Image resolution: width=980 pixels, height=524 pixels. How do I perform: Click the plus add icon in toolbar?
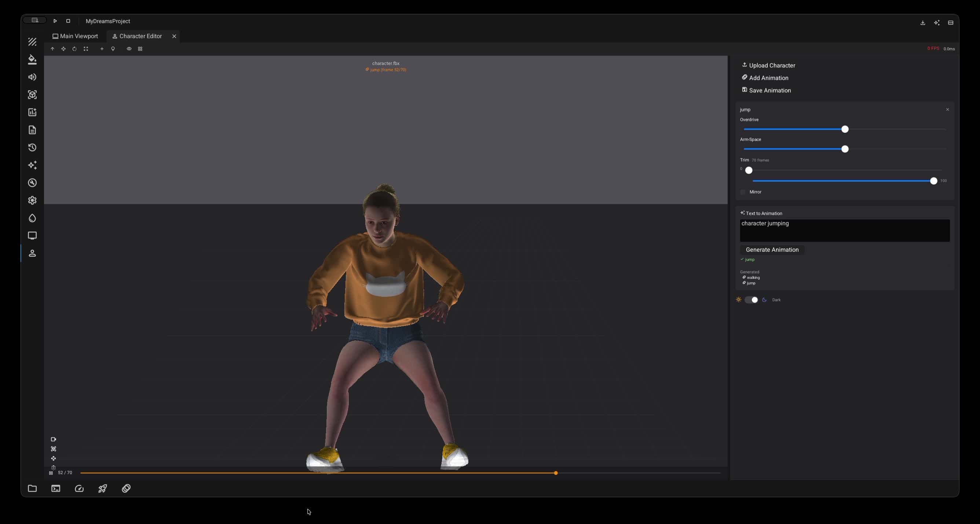click(102, 49)
